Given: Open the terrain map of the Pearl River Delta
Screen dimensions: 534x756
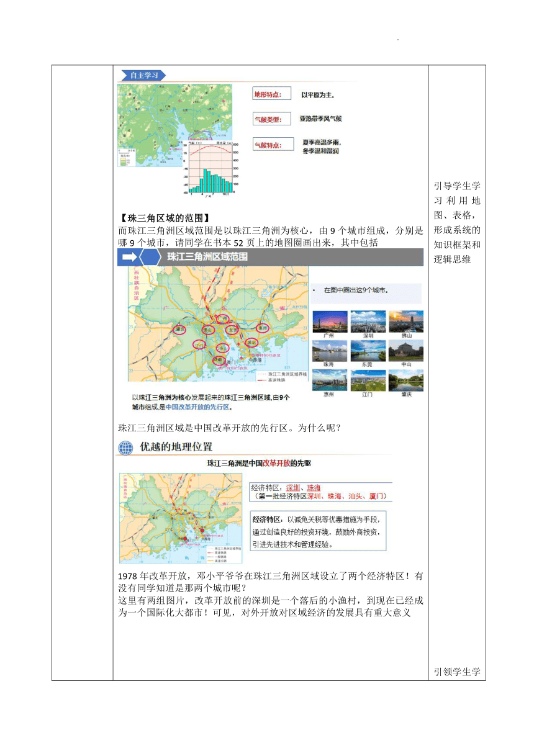Looking at the screenshot, I should (174, 124).
